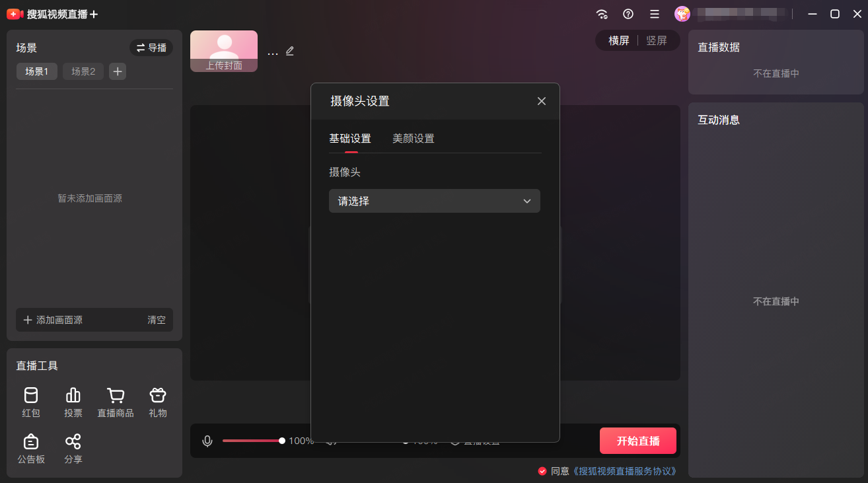This screenshot has height=483, width=868.
Task: Click the 上传封面 cover thumbnail
Action: 224,51
